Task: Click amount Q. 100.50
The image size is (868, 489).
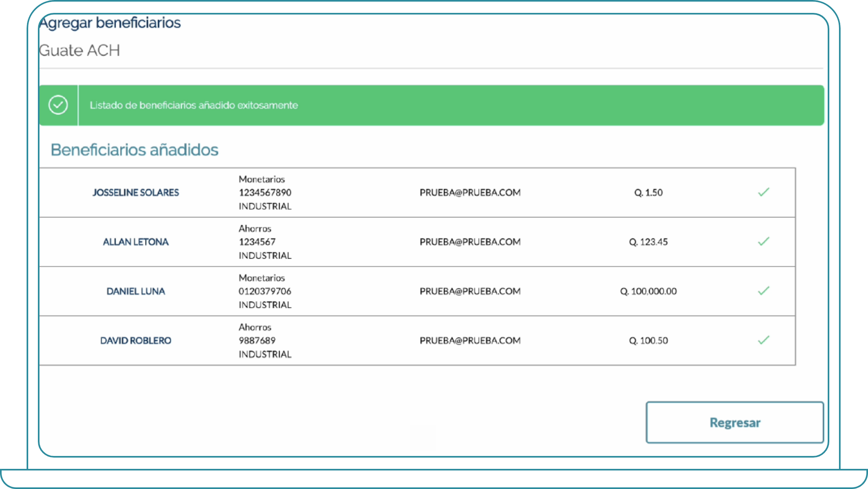Action: tap(648, 341)
